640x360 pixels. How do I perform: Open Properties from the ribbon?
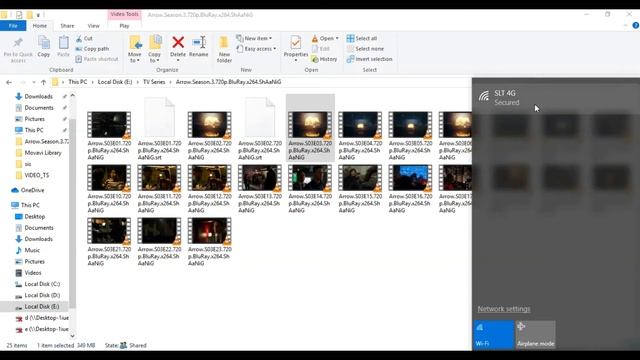pos(296,49)
